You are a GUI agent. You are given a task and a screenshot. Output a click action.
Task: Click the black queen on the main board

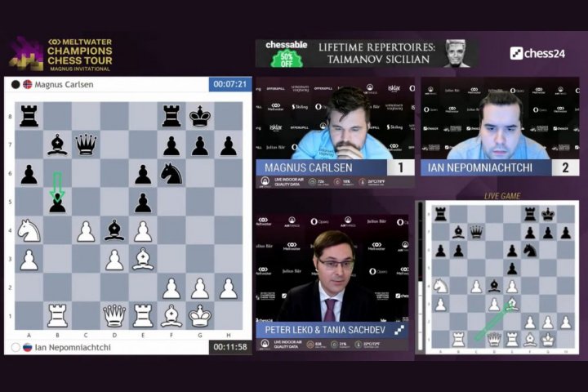point(86,145)
